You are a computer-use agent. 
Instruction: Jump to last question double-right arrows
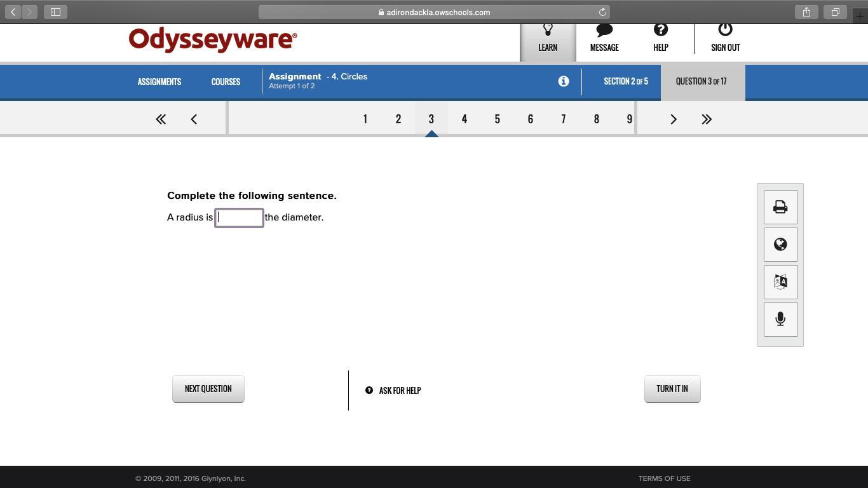[x=707, y=119]
